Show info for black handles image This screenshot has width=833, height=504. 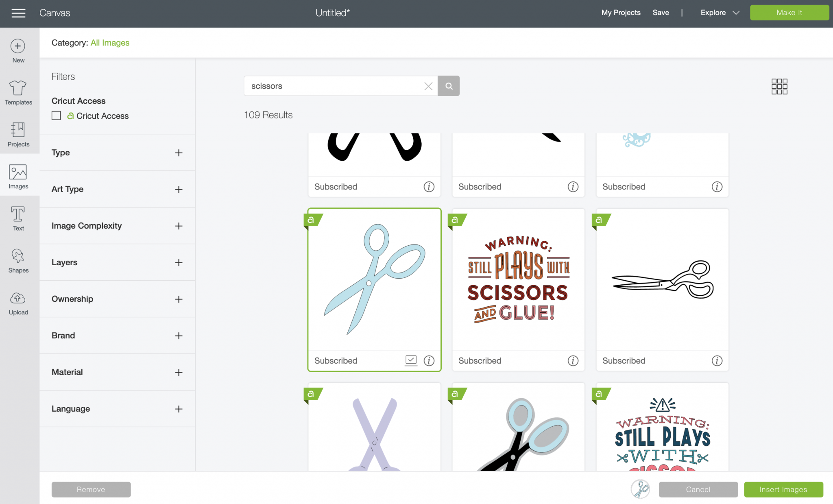coord(429,187)
